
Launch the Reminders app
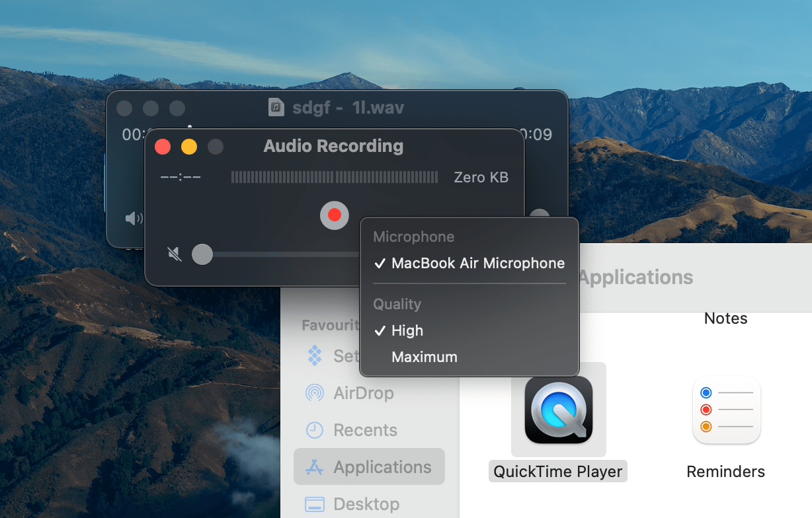pos(725,410)
